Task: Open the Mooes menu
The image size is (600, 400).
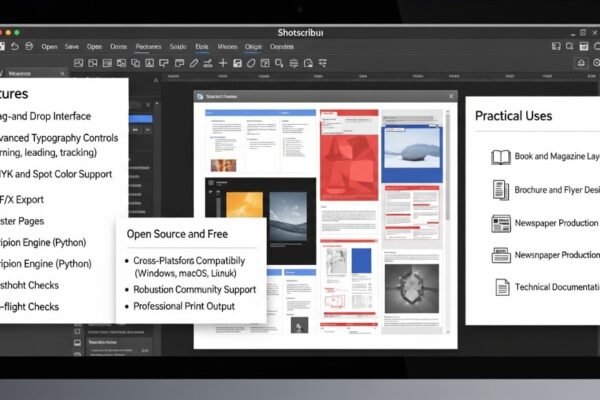Action: pyautogui.click(x=227, y=47)
